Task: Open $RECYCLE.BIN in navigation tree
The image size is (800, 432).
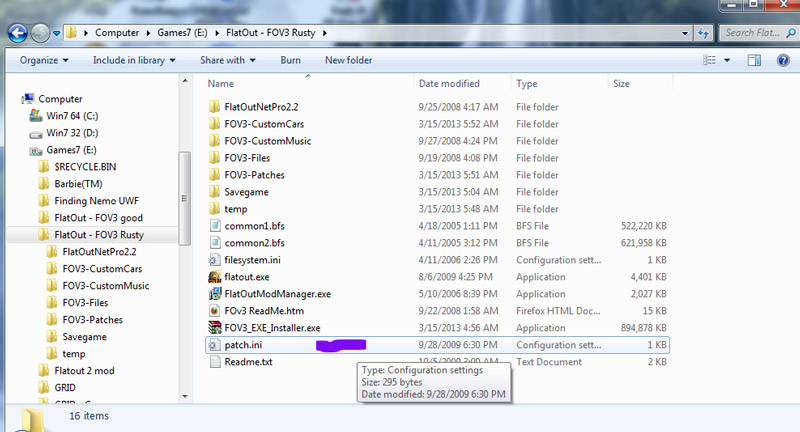Action: [x=85, y=167]
